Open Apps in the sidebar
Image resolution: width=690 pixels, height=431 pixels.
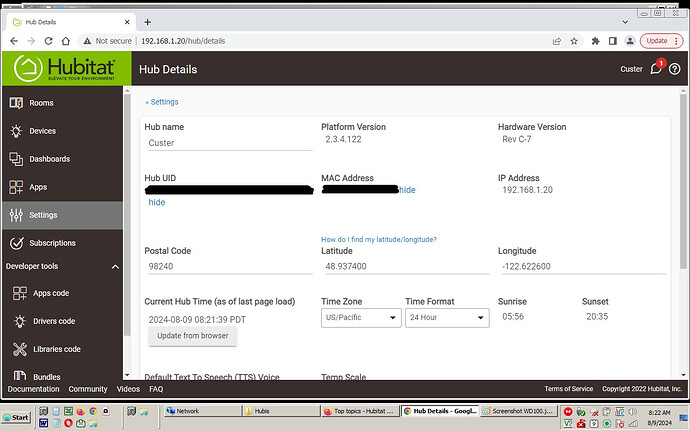pyautogui.click(x=62, y=187)
